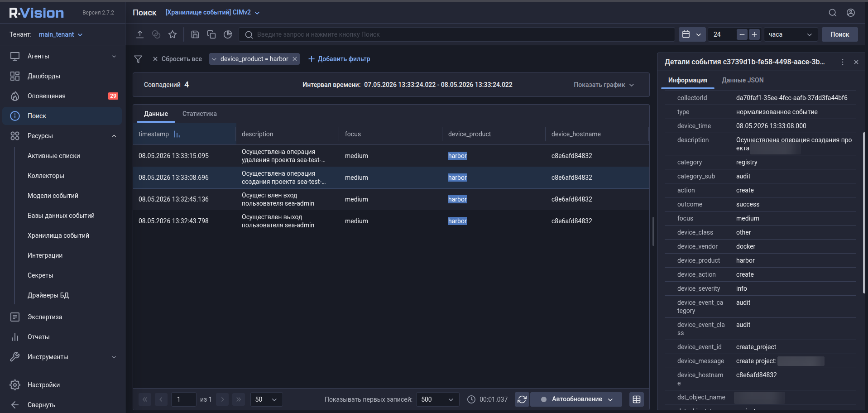
Task: Click the linked-circles icon in the search toolbar
Action: pos(156,34)
